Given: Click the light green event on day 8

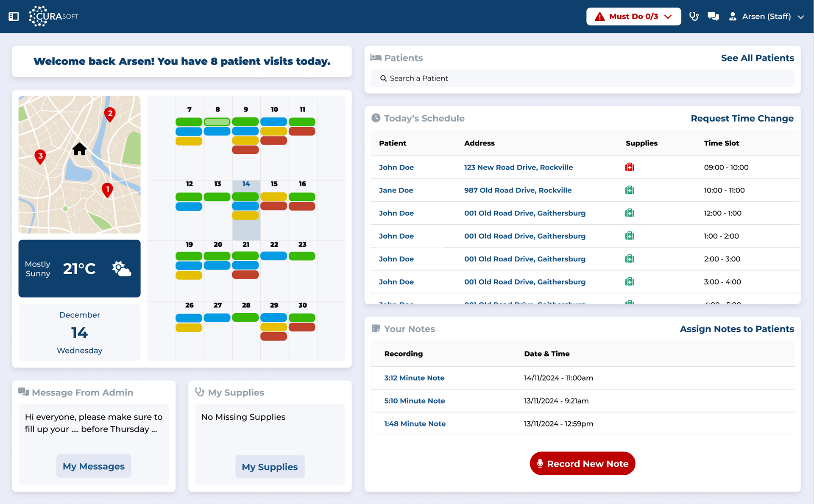Looking at the screenshot, I should click(217, 122).
